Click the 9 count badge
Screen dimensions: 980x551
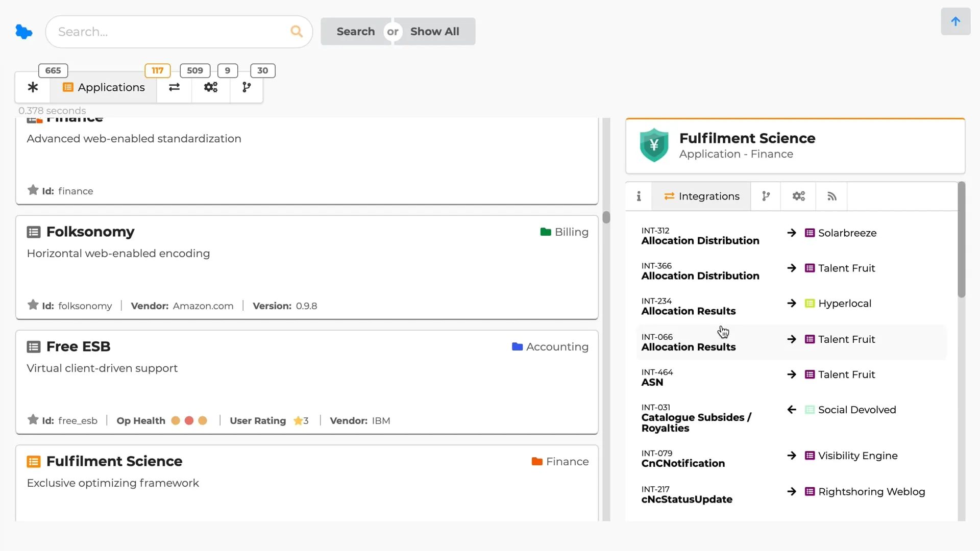228,70
